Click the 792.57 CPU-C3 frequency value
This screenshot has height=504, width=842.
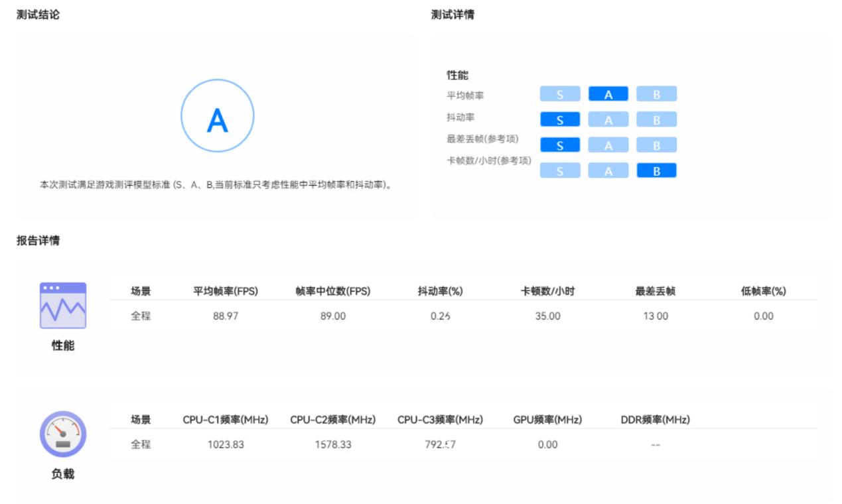(x=440, y=445)
